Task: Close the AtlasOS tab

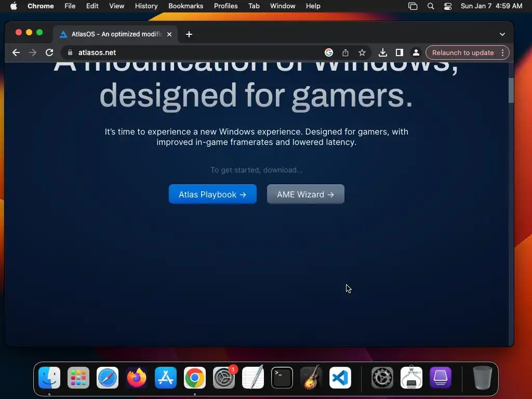Action: [169, 34]
